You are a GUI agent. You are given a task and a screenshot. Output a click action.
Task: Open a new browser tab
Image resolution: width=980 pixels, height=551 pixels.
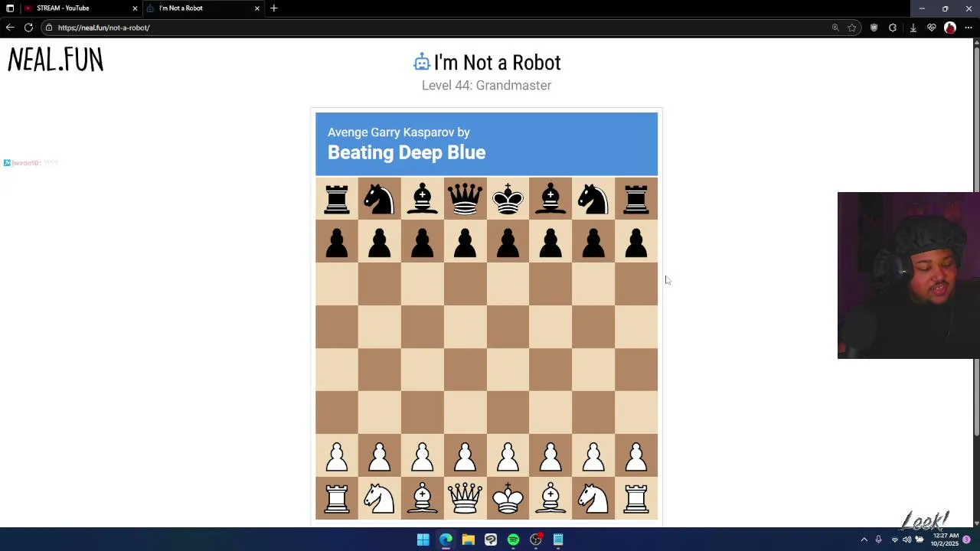point(274,8)
